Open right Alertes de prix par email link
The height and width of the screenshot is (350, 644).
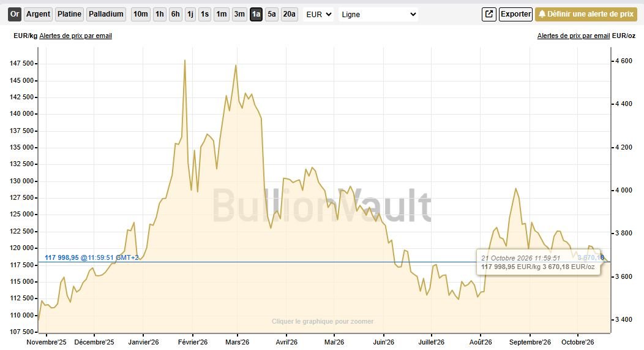(574, 36)
